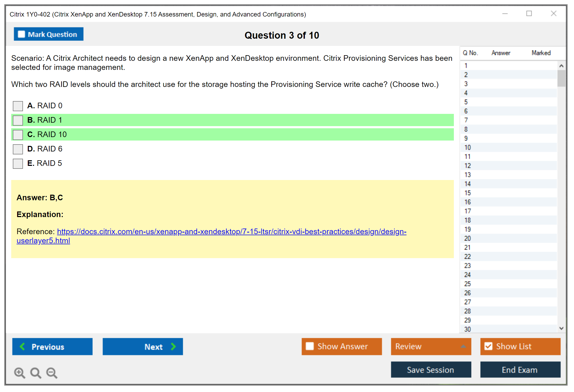Select question 10 in the list
Viewport: 574px width, 392px height.
[x=467, y=147]
